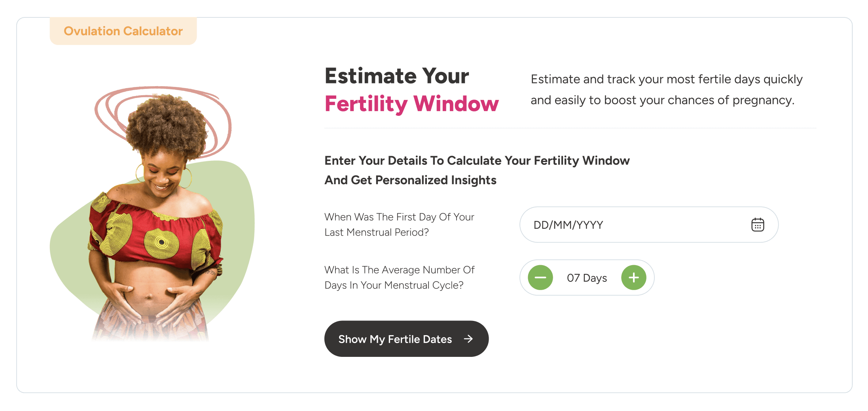The width and height of the screenshot is (868, 411).
Task: Click the Estimate Your heading
Action: 397,76
